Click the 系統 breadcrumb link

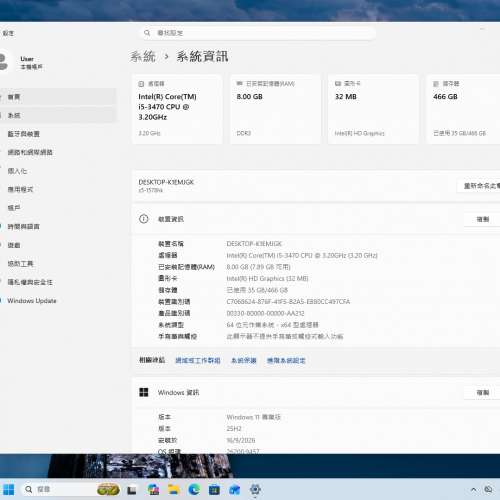click(143, 56)
